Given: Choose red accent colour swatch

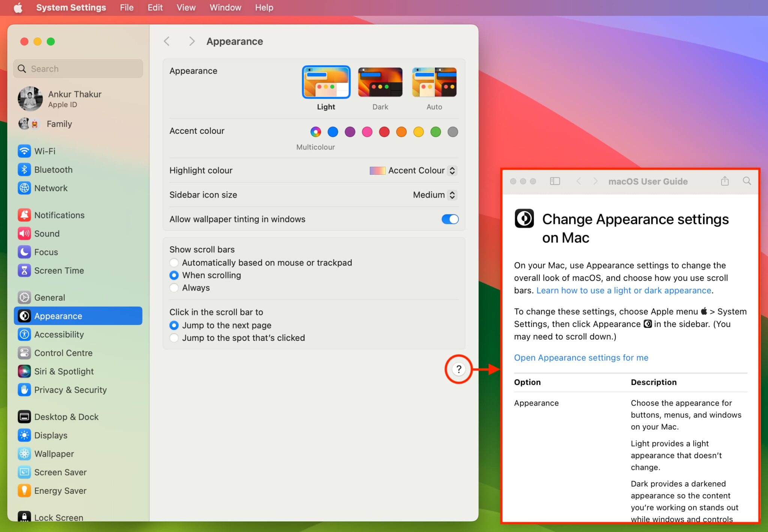Looking at the screenshot, I should 384,132.
